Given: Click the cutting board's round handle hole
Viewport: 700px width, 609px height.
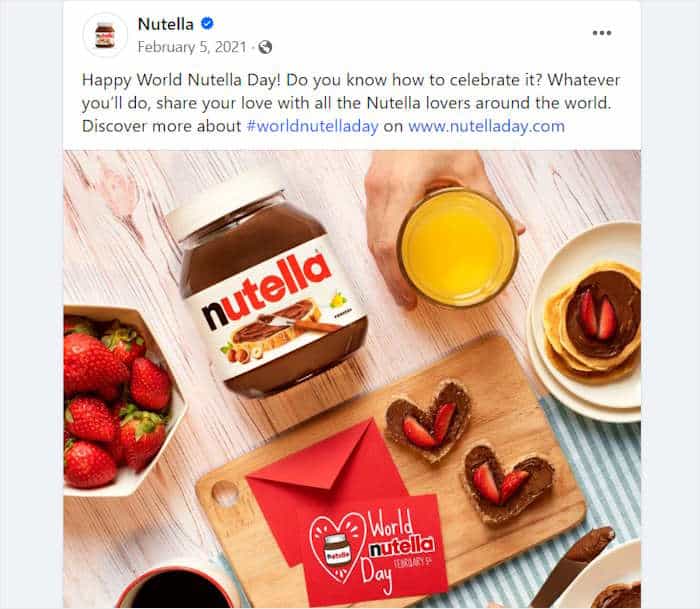Looking at the screenshot, I should [225, 494].
